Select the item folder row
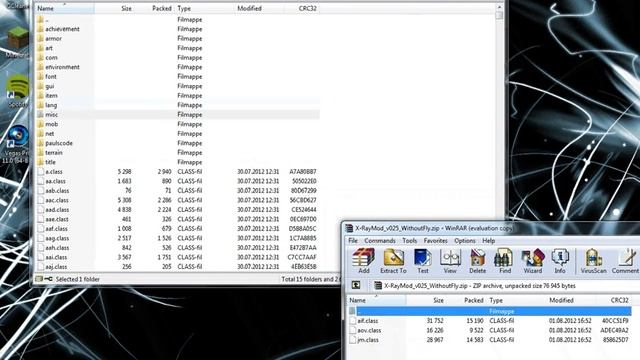 178,96
